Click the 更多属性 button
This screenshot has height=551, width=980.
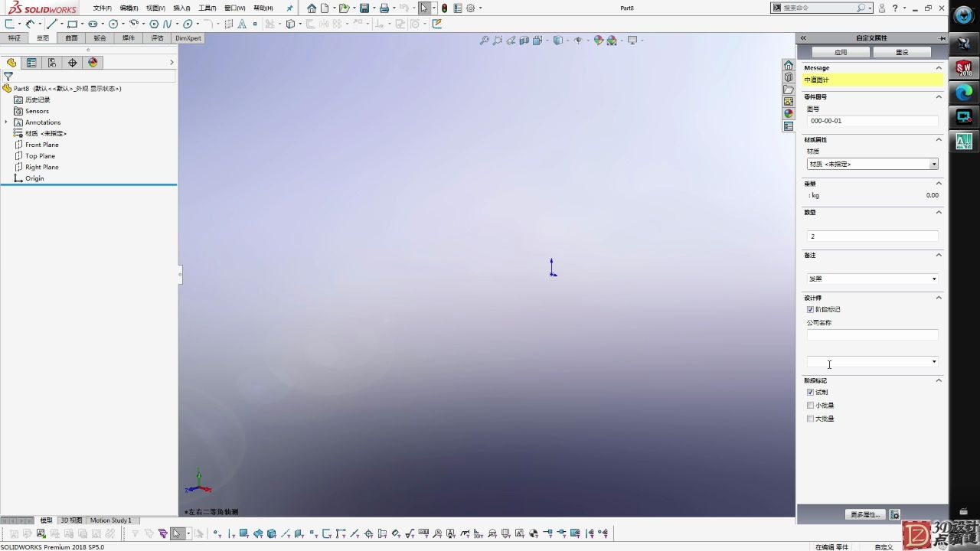[x=865, y=514]
